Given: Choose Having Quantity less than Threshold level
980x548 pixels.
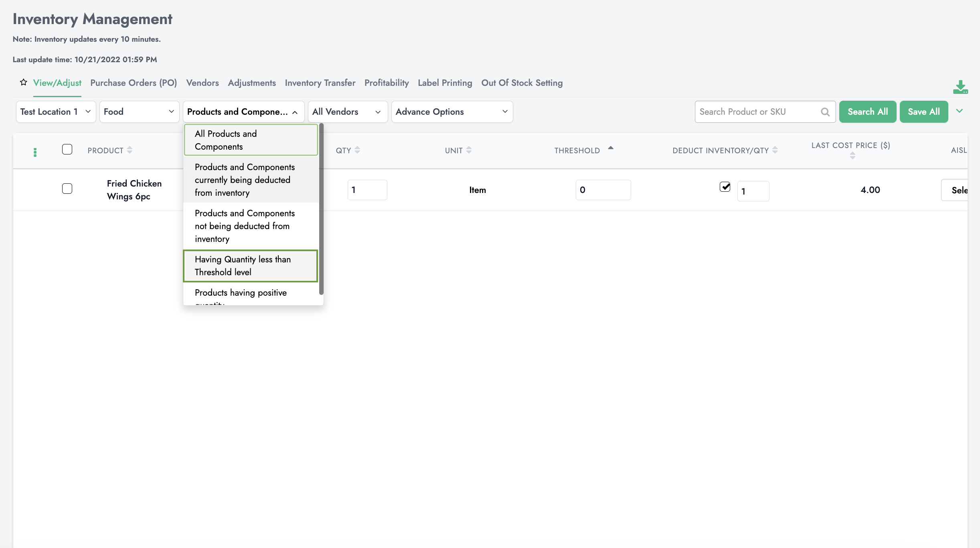Looking at the screenshot, I should (250, 266).
